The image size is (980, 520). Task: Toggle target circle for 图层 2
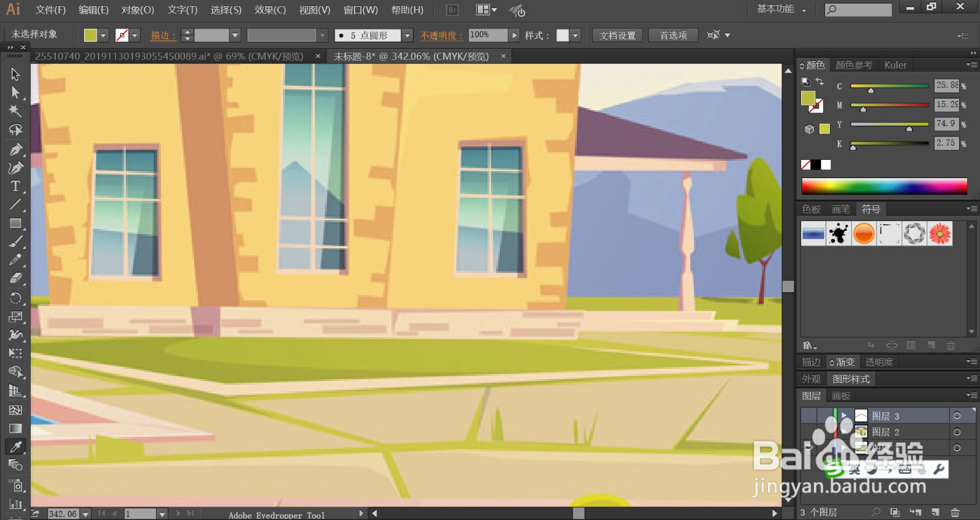click(957, 432)
